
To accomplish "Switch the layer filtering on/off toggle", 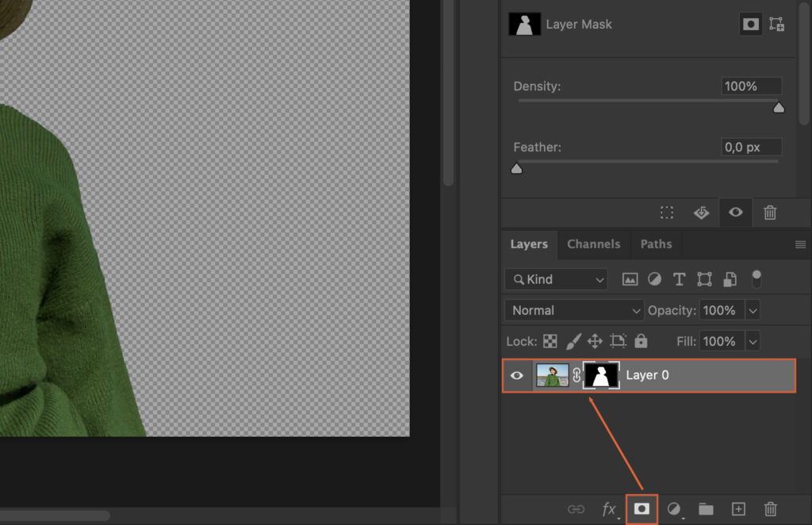I will pos(757,278).
